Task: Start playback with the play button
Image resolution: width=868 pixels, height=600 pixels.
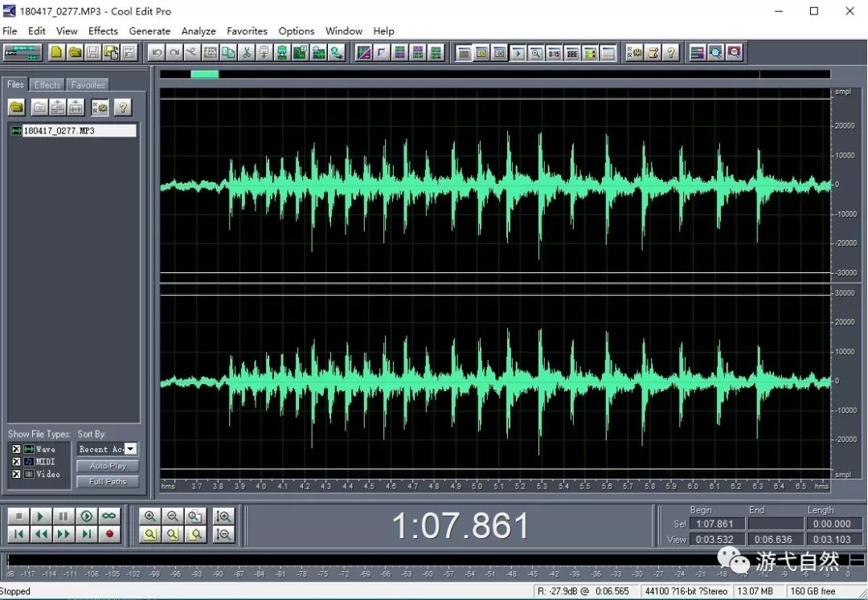Action: coord(40,516)
